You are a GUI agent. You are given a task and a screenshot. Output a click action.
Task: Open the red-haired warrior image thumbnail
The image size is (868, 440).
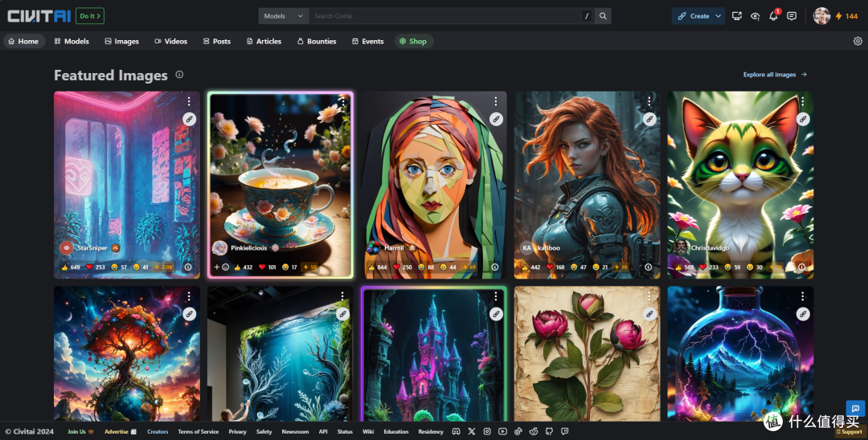click(x=587, y=185)
